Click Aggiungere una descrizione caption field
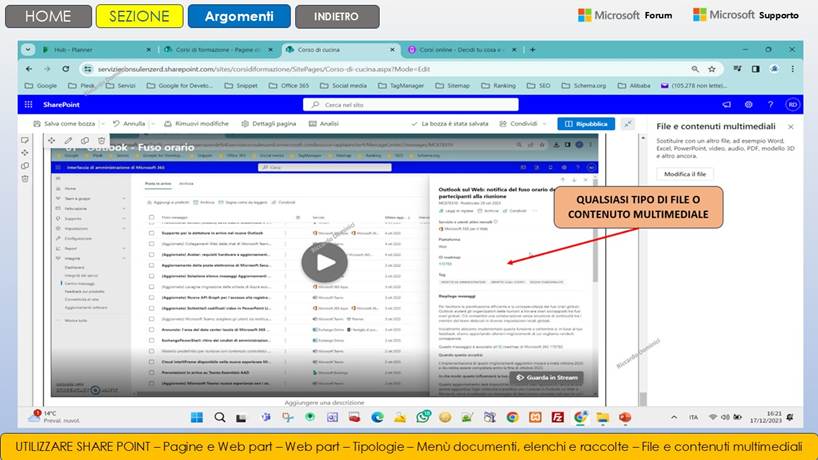This screenshot has height=460, width=818. (324, 403)
